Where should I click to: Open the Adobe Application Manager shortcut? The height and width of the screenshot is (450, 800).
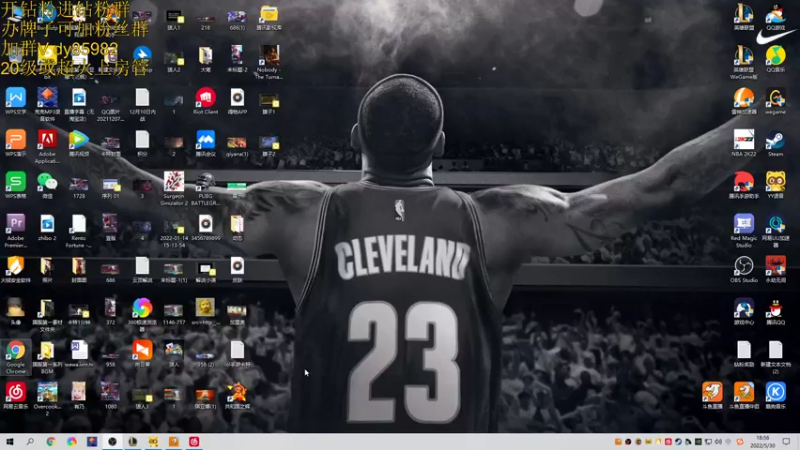[x=47, y=146]
